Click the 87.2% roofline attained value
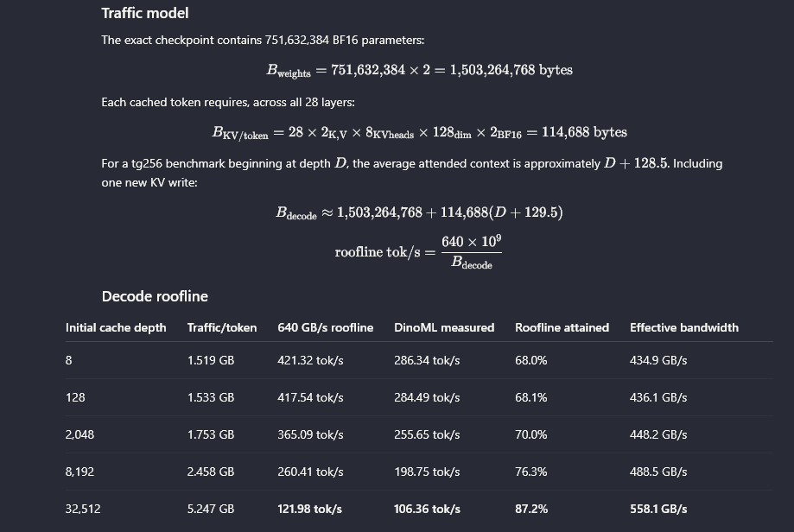This screenshot has height=532, width=794. tap(531, 509)
